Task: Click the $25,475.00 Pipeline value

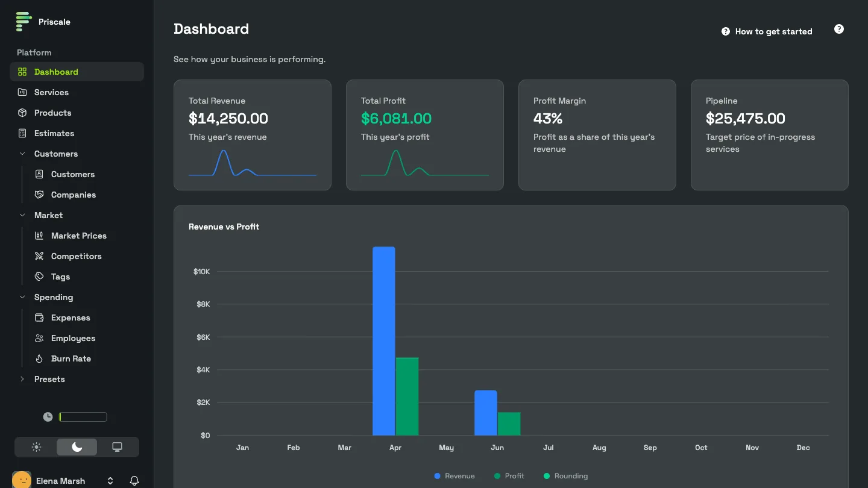Action: (x=746, y=119)
